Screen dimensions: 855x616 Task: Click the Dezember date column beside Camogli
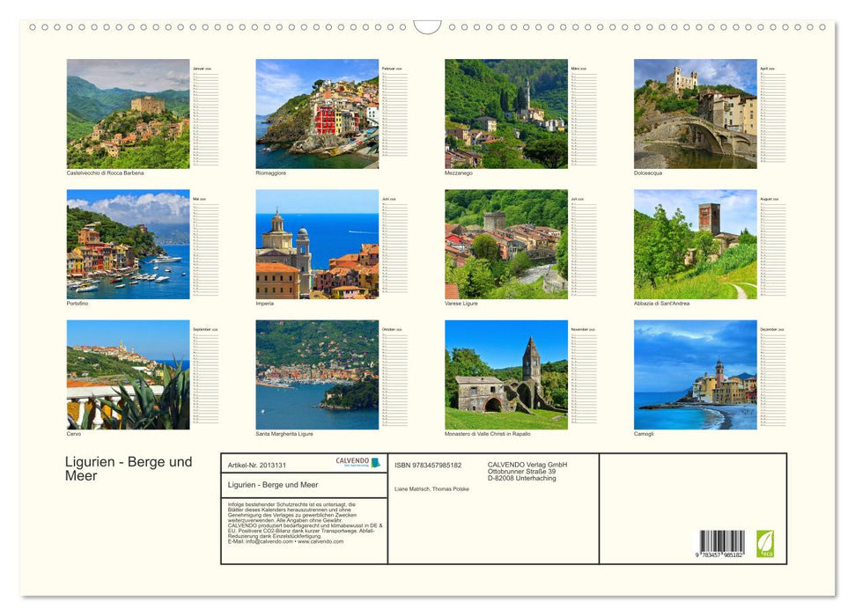[x=772, y=375]
